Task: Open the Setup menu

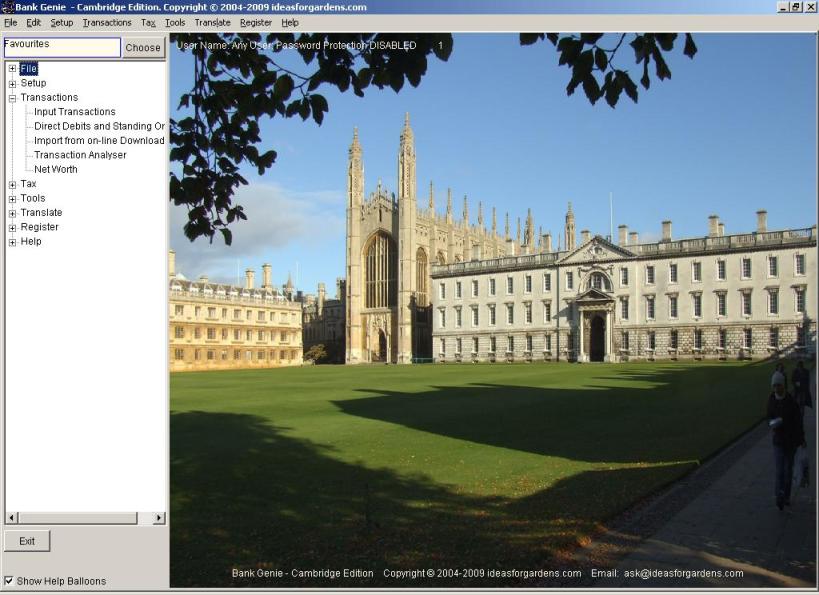Action: pyautogui.click(x=62, y=22)
